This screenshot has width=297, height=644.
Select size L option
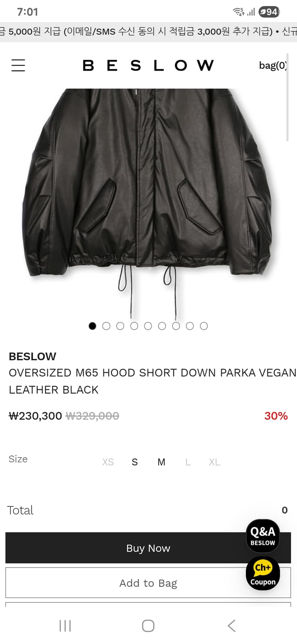click(188, 462)
